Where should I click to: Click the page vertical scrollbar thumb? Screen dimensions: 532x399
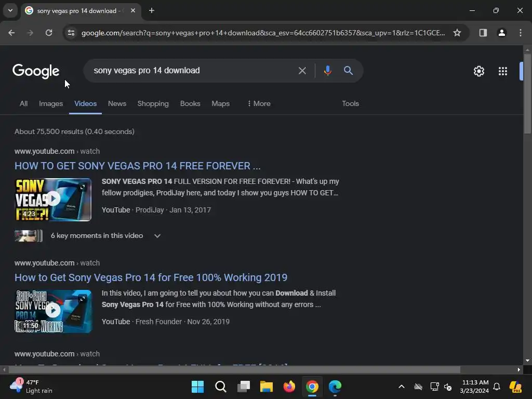coord(527,94)
